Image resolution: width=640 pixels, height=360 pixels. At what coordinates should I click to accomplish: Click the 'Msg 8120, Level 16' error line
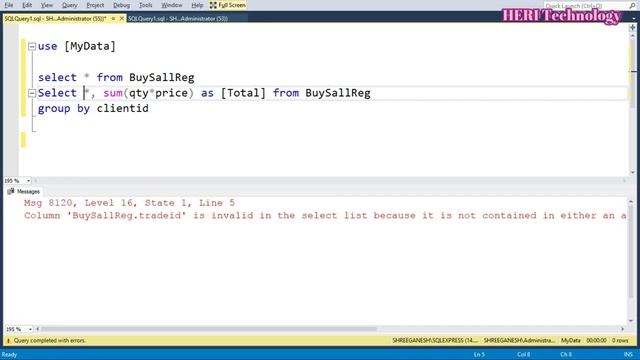click(129, 203)
